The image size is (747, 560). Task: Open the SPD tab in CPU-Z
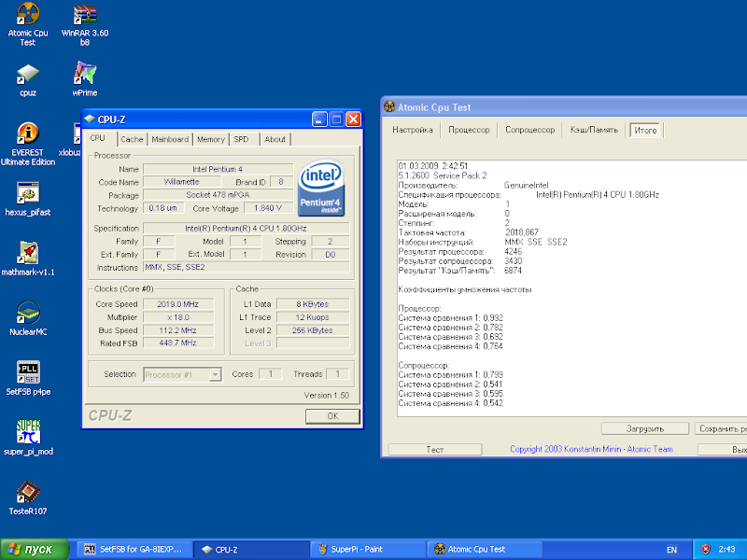pyautogui.click(x=241, y=139)
